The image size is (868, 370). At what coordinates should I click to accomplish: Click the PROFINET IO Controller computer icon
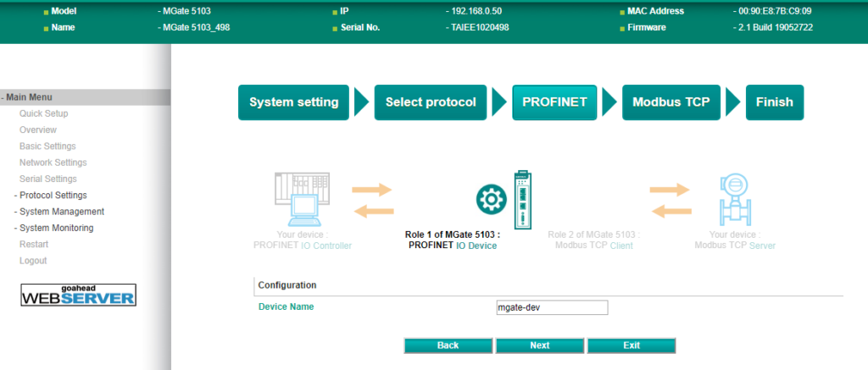303,199
